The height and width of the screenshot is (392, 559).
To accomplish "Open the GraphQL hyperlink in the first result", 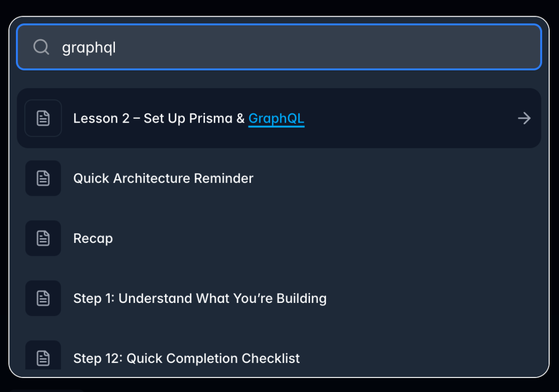I will (x=276, y=118).
